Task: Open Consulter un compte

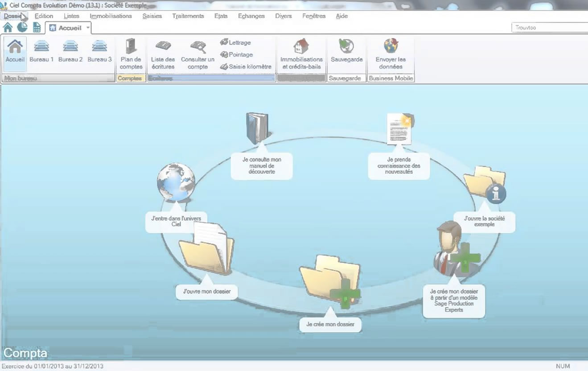Action: tap(197, 55)
